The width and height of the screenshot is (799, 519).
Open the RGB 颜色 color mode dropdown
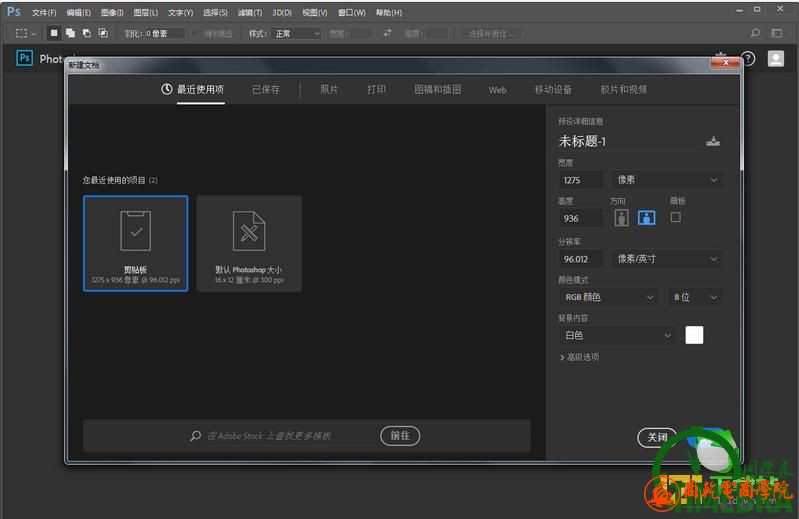pyautogui.click(x=608, y=297)
